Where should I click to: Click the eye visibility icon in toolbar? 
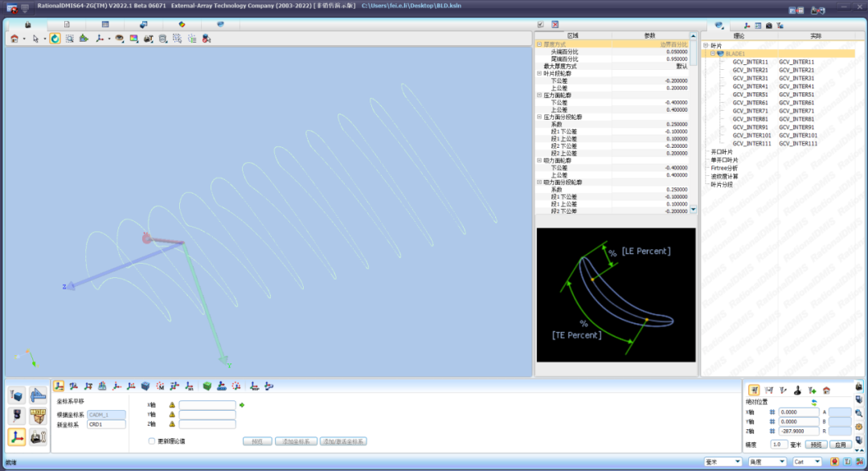pos(120,38)
